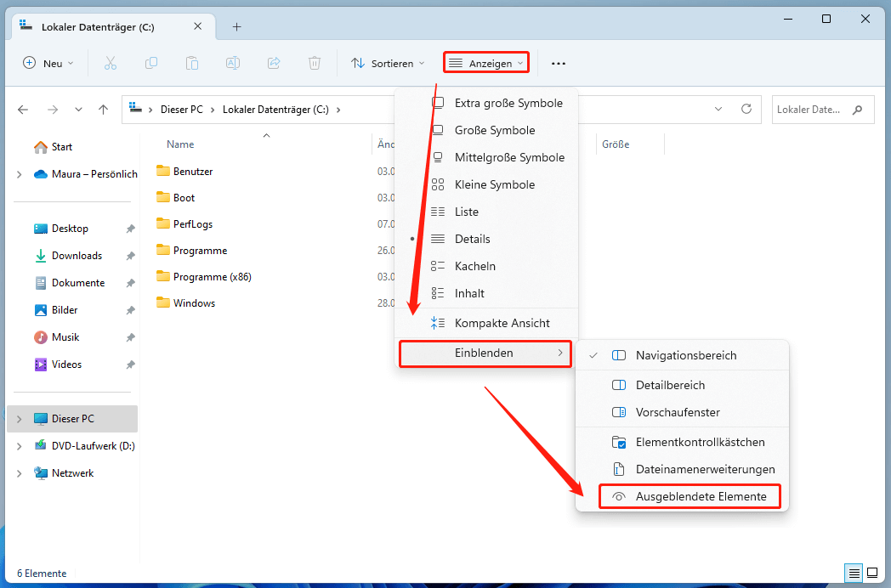Enable Dateinamenerweiterungen option
891x588 pixels.
click(x=705, y=469)
